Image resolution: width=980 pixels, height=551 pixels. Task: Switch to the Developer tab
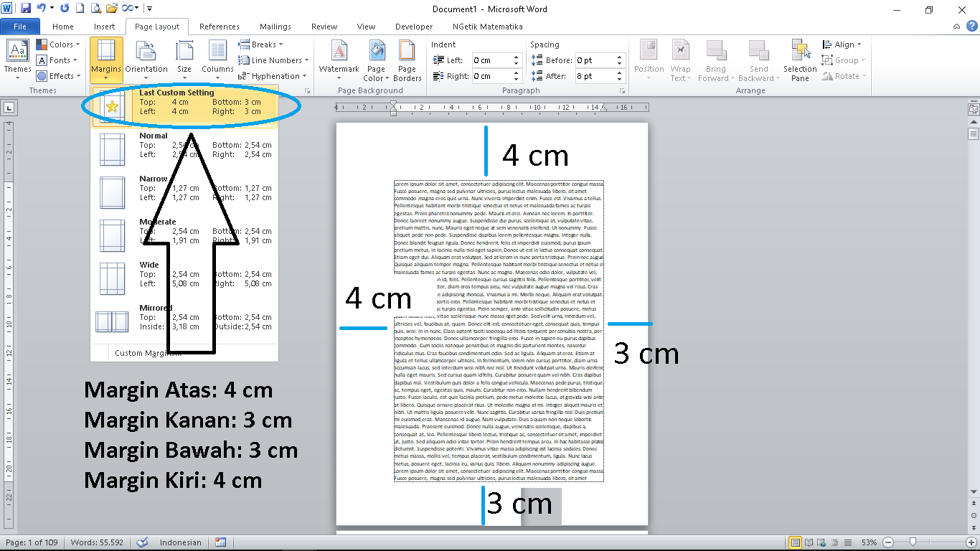coord(414,27)
